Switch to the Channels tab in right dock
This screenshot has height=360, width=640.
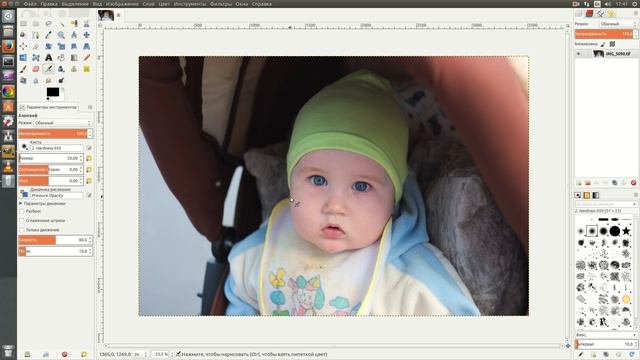pos(589,14)
